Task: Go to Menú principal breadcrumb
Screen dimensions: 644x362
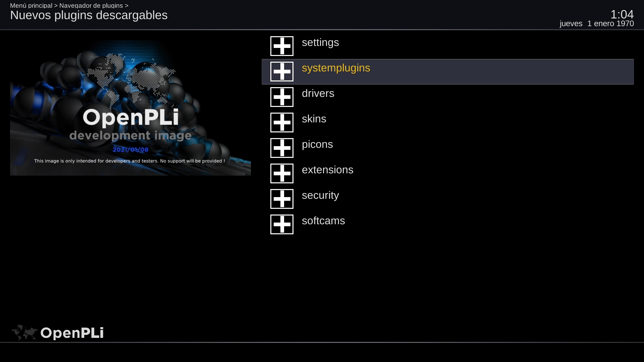Action: (x=31, y=5)
